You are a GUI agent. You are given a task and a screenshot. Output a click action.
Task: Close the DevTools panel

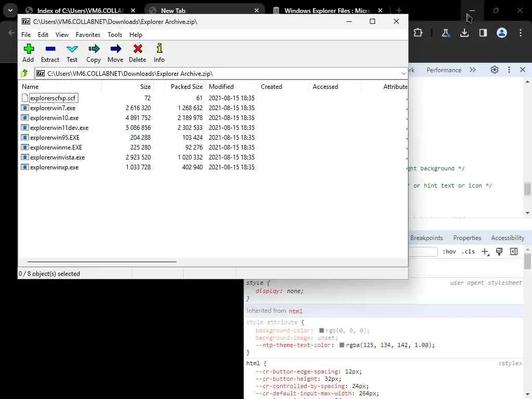(523, 70)
